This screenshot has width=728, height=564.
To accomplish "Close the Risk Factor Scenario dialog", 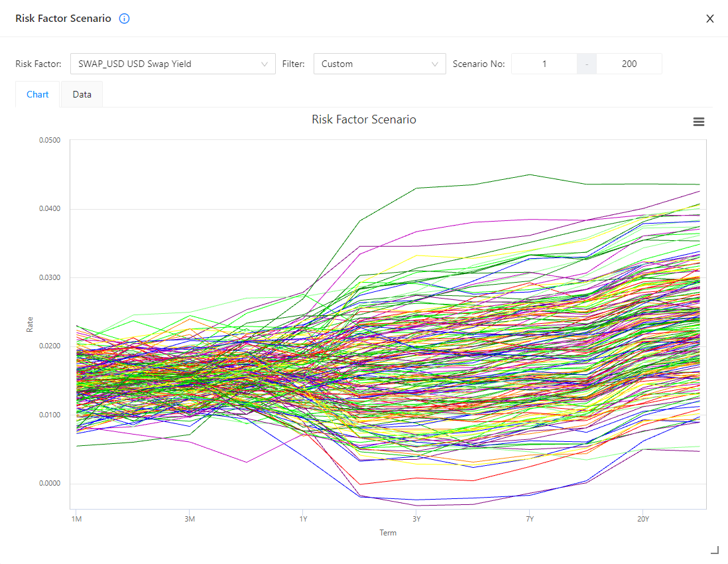I will 709,19.
